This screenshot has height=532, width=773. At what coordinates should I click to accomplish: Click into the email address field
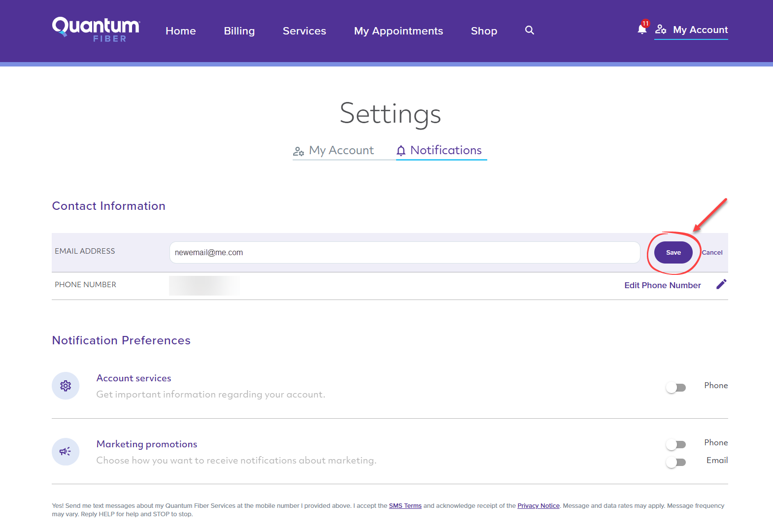(405, 252)
